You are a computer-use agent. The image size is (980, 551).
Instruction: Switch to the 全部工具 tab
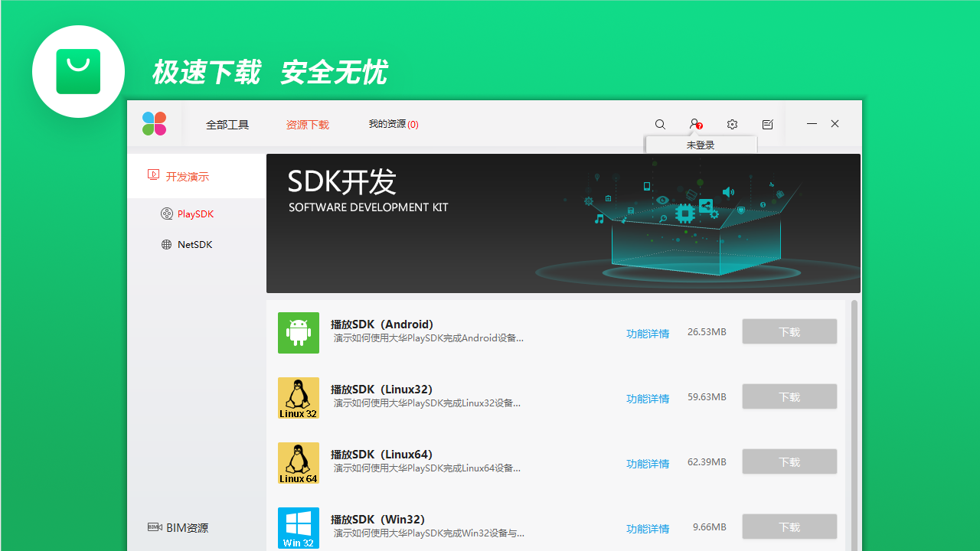coord(227,124)
